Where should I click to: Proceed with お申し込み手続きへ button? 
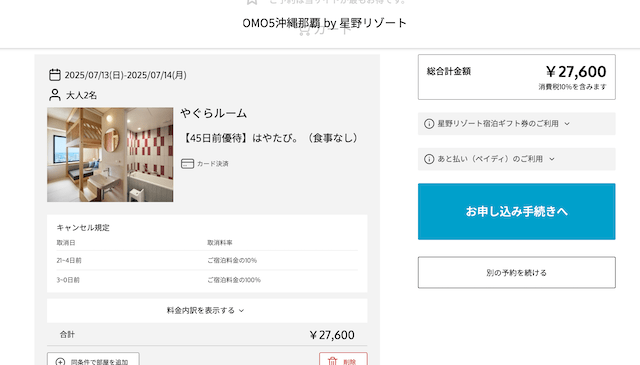[x=517, y=211]
